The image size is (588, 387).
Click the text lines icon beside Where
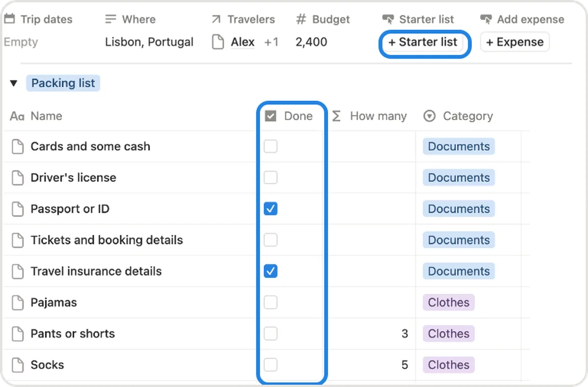111,19
